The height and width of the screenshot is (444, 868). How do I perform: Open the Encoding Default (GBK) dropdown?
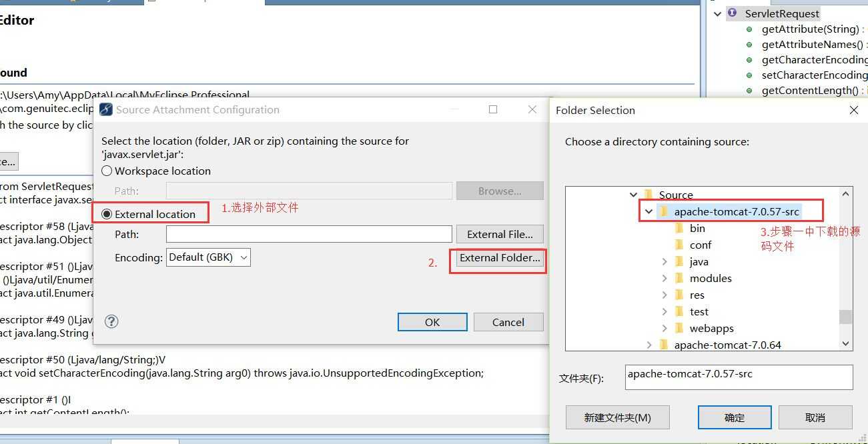click(208, 257)
